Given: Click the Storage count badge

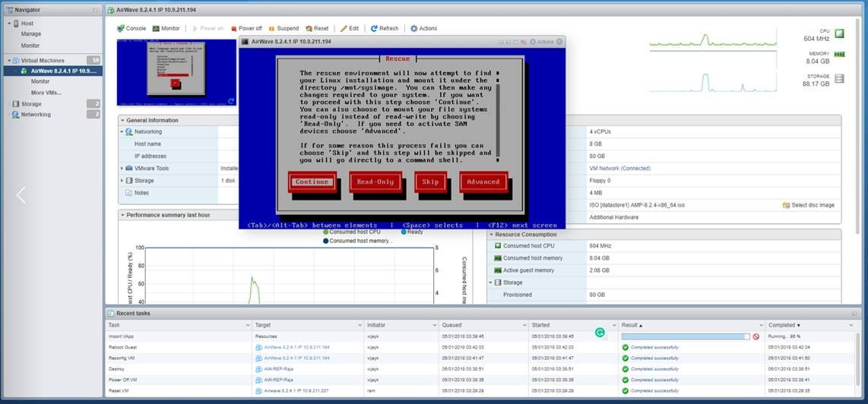Looking at the screenshot, I should (93, 103).
